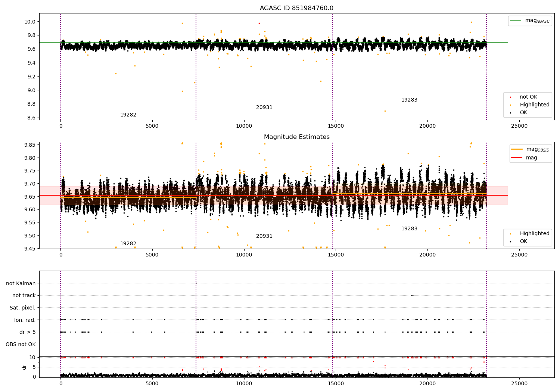Click the 9.2 y-axis tick of top plot
560x392 pixels.
pyautogui.click(x=31, y=77)
